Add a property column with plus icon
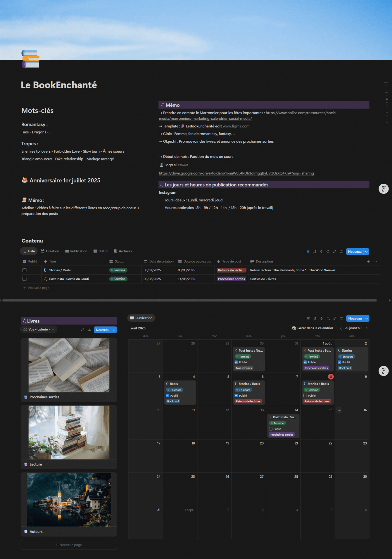 click(x=368, y=261)
